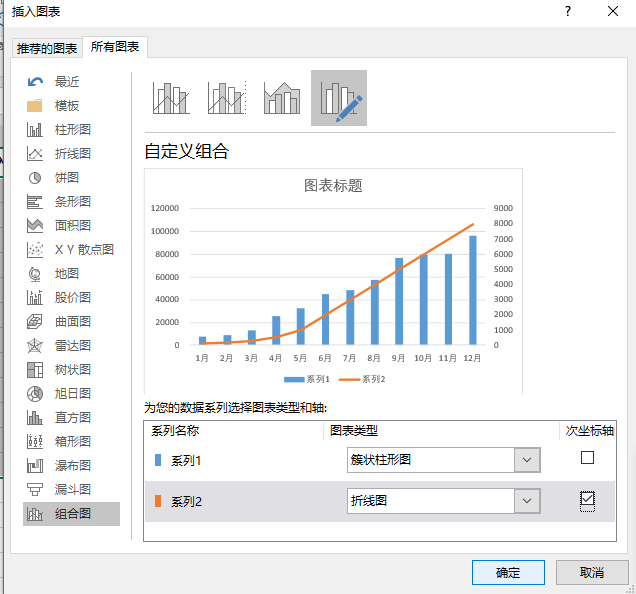Click the 系列2 legend entry in preview
The image size is (636, 594).
(x=362, y=379)
